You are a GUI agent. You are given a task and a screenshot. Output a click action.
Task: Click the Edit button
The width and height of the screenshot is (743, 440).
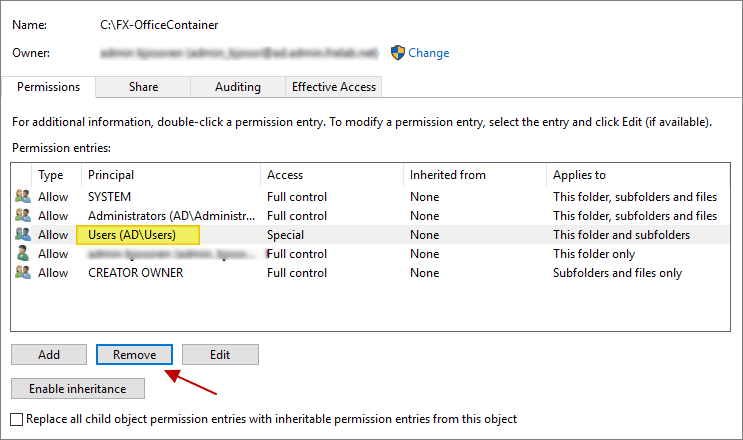(220, 354)
